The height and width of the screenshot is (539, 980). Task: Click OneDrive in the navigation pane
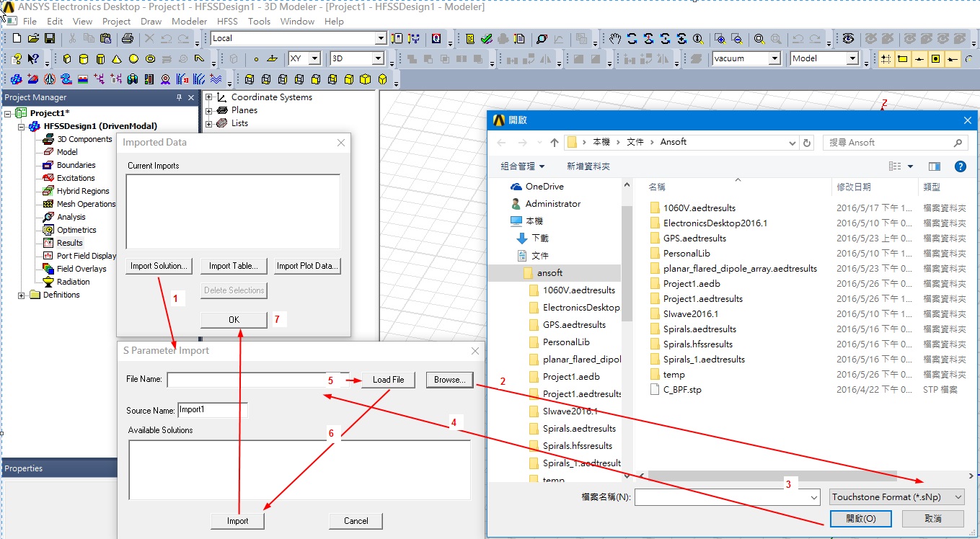544,187
